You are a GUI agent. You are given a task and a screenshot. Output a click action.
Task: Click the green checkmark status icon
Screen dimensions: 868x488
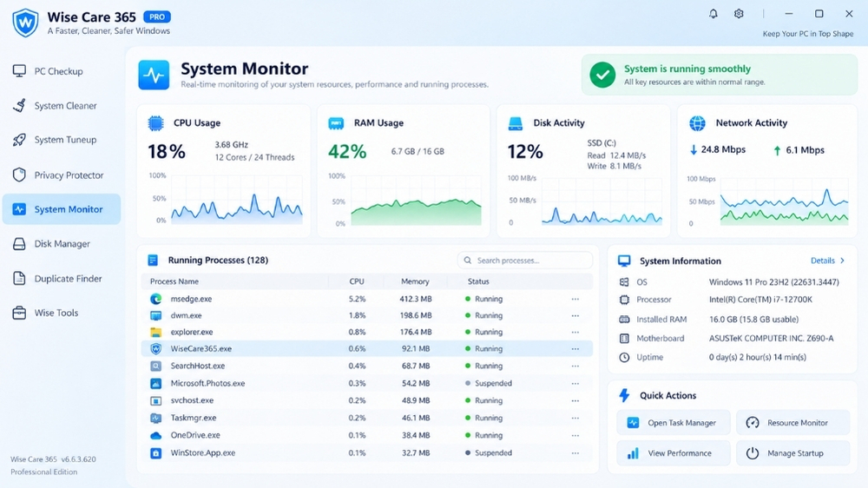602,75
